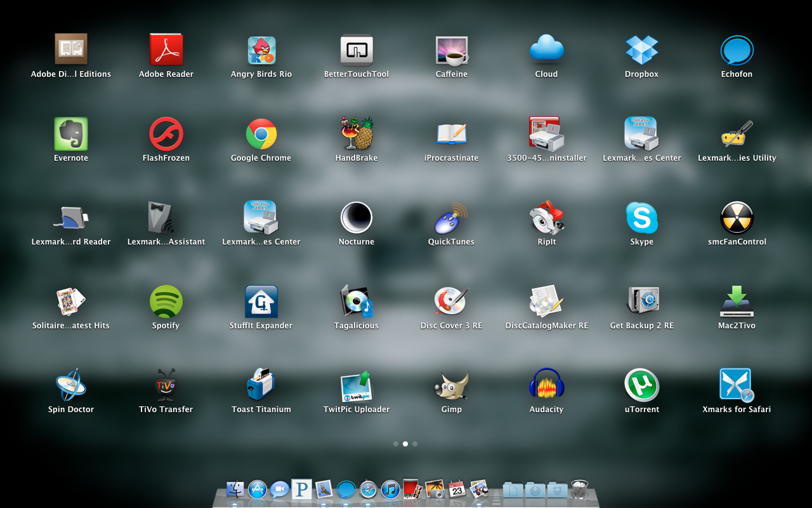Open Lexmark Card Reader app
Image resolution: width=812 pixels, height=508 pixels.
tap(71, 217)
